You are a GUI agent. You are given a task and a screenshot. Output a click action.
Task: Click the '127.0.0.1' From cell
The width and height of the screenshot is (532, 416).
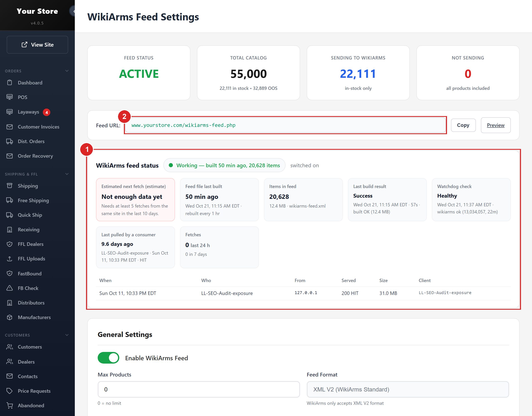click(x=306, y=293)
